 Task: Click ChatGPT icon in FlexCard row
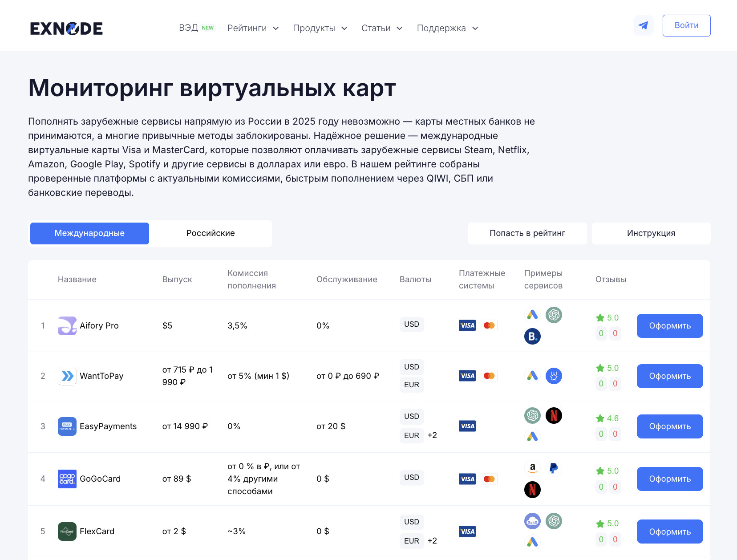coord(554,521)
